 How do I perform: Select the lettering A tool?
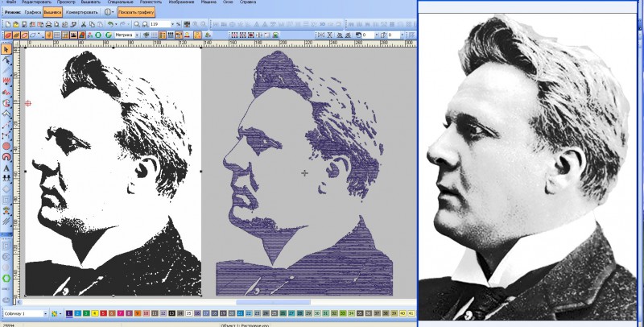coord(6,168)
